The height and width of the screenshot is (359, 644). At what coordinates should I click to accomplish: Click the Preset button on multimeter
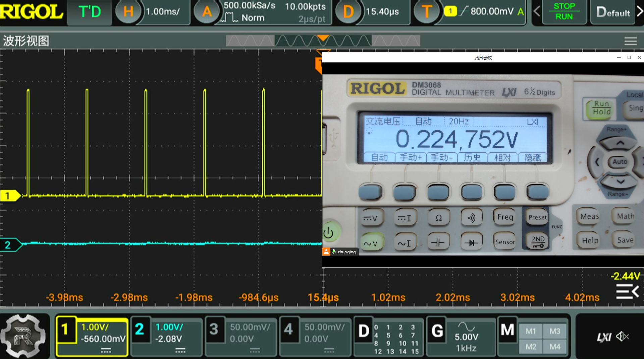tap(537, 217)
